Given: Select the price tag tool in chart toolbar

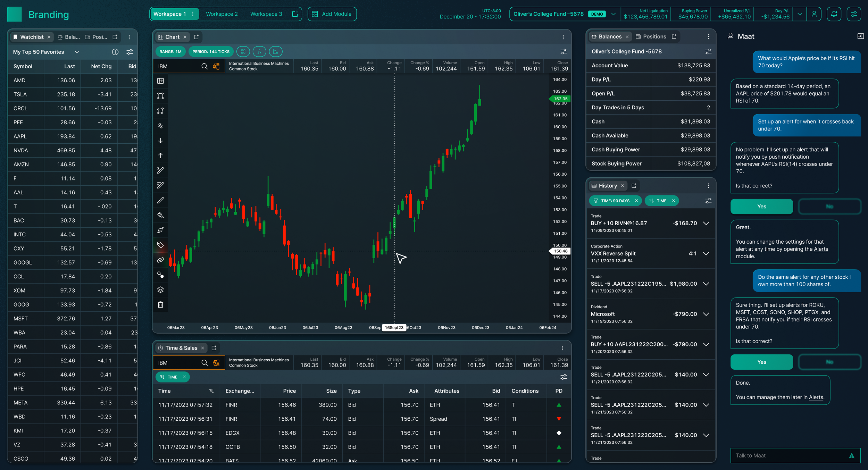Looking at the screenshot, I should tap(160, 245).
